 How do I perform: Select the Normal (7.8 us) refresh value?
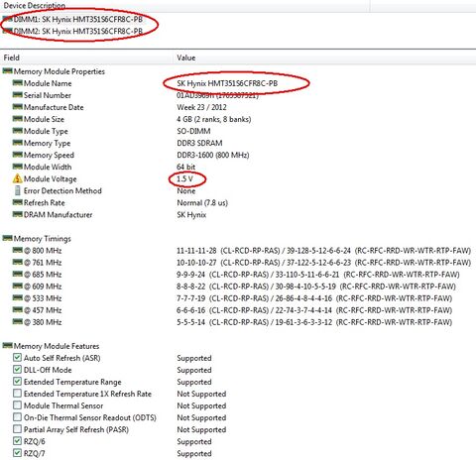[x=202, y=202]
